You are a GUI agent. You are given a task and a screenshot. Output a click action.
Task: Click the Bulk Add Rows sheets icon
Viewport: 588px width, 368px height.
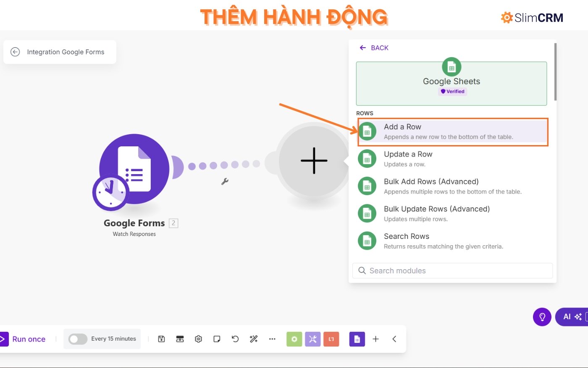[367, 186]
